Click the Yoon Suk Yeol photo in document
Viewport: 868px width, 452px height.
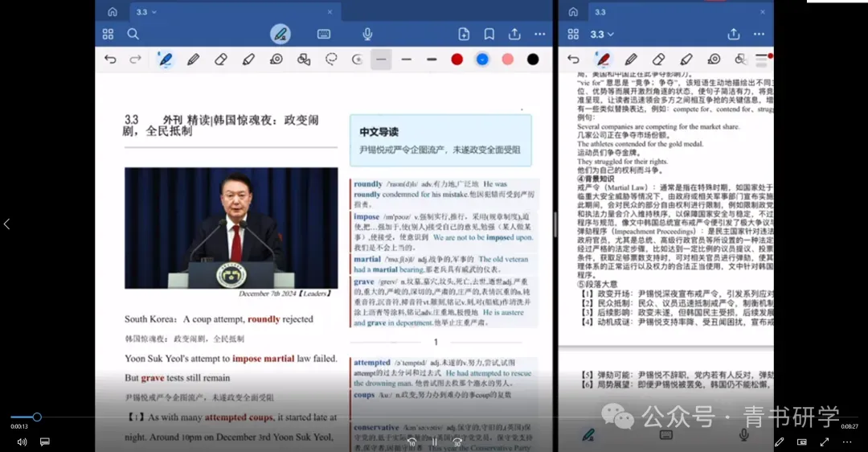231,228
